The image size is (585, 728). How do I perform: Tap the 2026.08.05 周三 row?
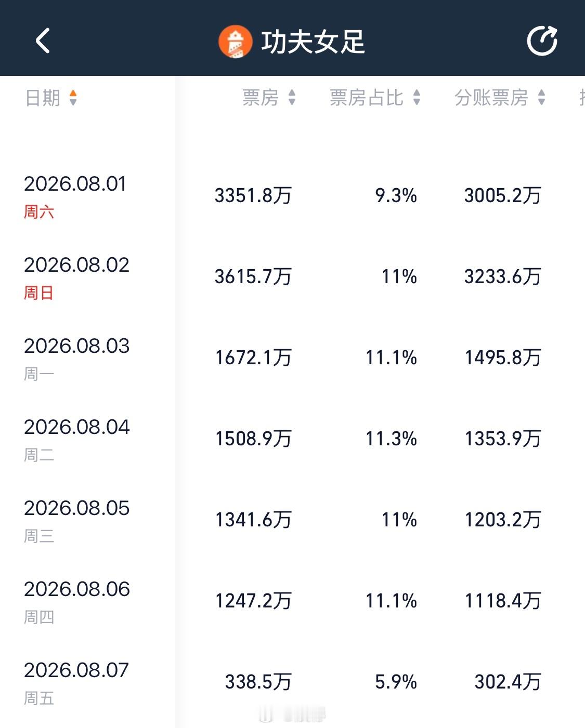click(292, 521)
